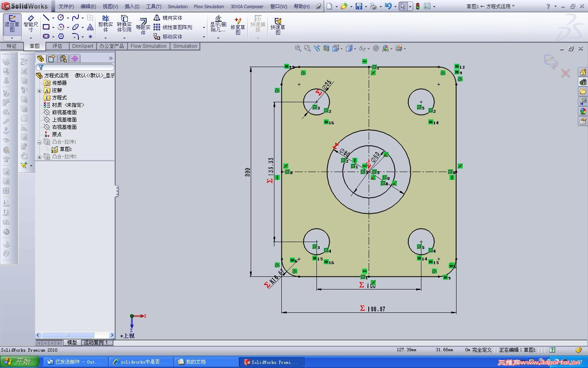Select the Circle sketch tool
The height and width of the screenshot is (368, 588).
click(x=61, y=18)
